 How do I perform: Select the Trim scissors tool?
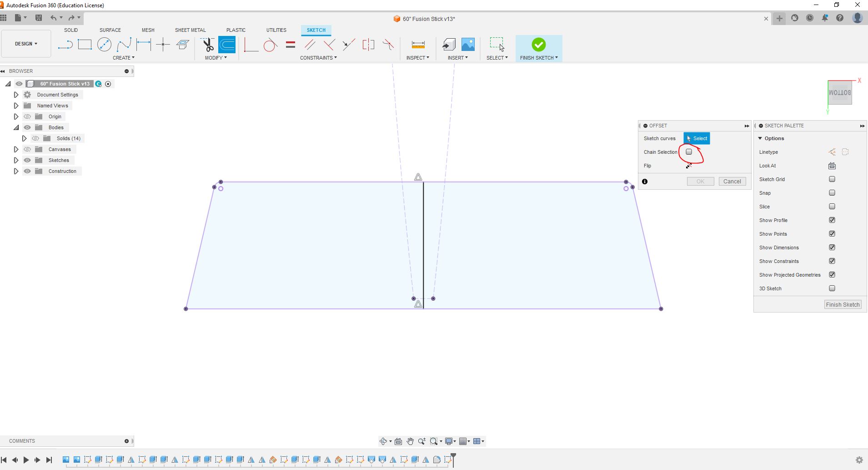tap(208, 45)
